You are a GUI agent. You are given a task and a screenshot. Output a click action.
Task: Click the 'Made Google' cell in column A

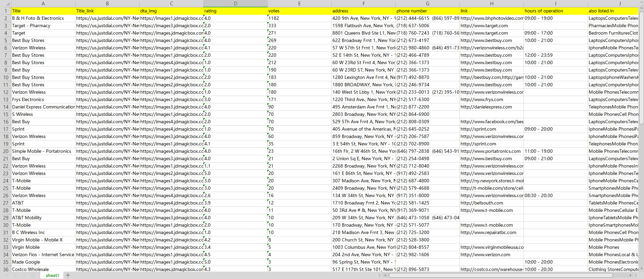[43, 262]
